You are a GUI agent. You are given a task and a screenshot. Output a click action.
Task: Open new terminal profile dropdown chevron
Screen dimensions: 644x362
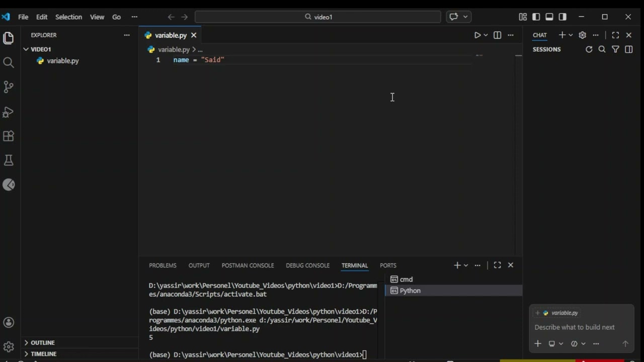pyautogui.click(x=466, y=265)
